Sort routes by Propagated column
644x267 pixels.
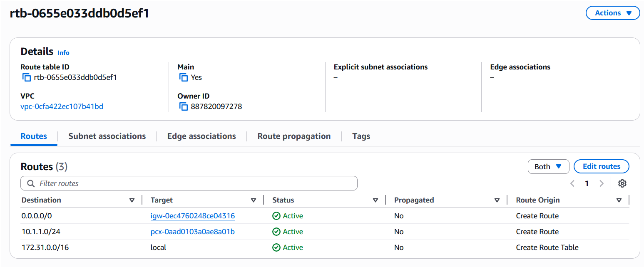click(x=497, y=200)
